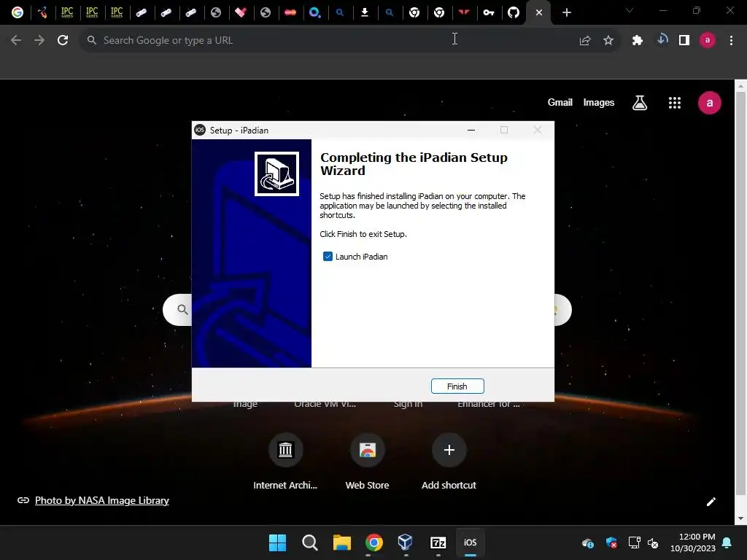
Task: Open the Google apps grid
Action: [675, 103]
